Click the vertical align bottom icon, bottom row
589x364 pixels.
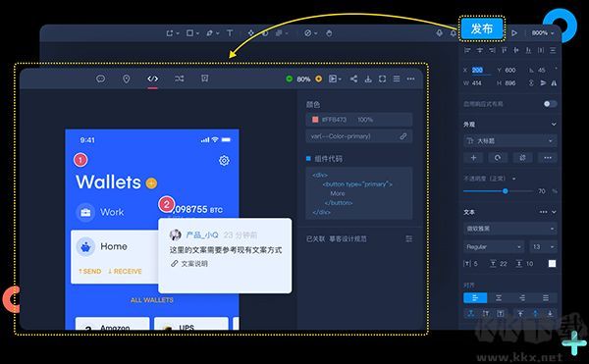550,313
